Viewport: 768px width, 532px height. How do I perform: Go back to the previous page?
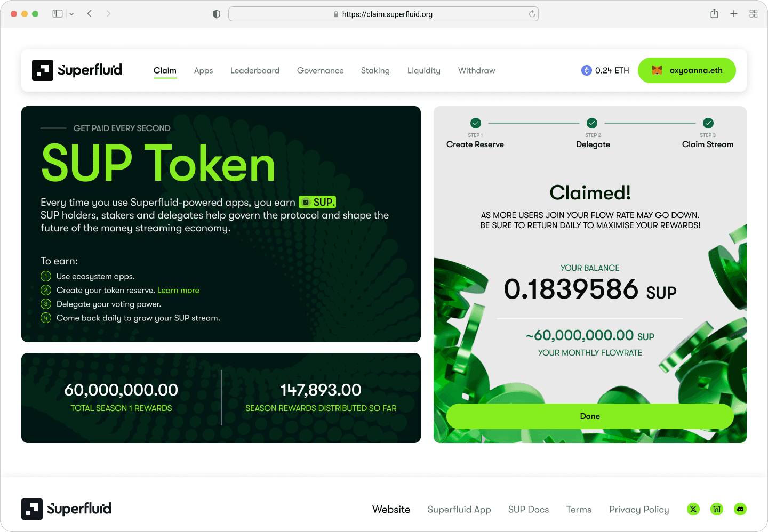(x=90, y=14)
